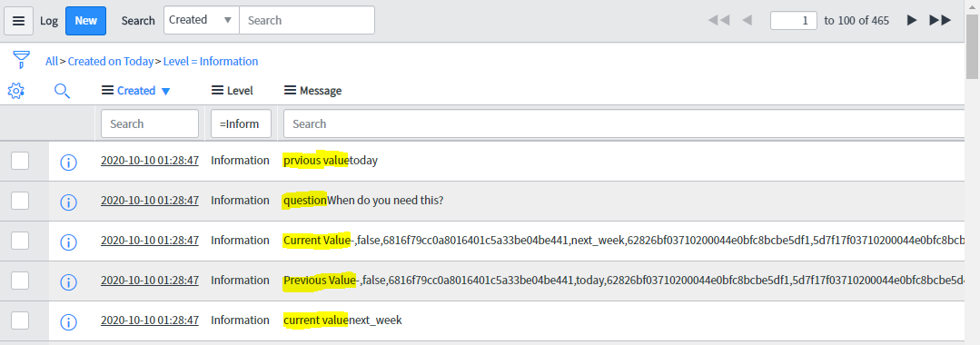Sort by the Message column header
The width and height of the screenshot is (980, 345).
pyautogui.click(x=321, y=91)
